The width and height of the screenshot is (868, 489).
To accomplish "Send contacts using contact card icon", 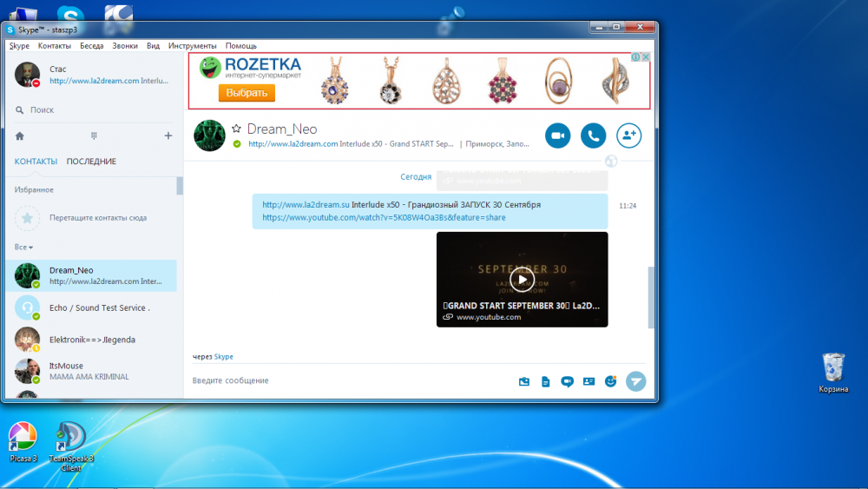I will point(589,381).
